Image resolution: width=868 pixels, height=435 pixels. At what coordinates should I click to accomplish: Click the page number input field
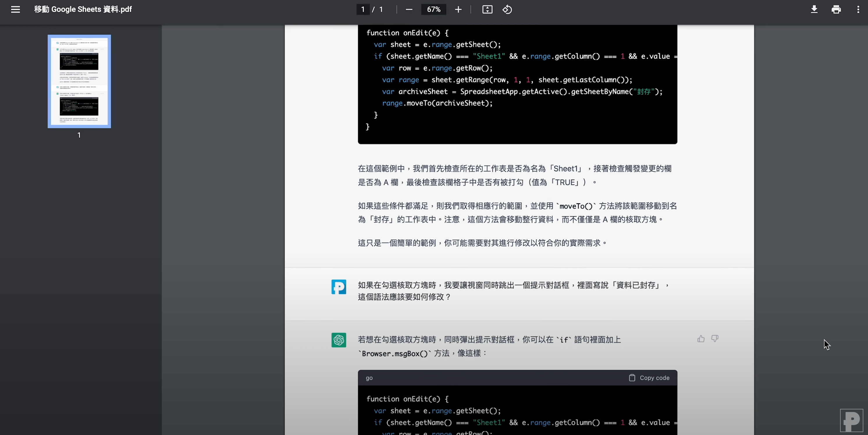(x=363, y=9)
